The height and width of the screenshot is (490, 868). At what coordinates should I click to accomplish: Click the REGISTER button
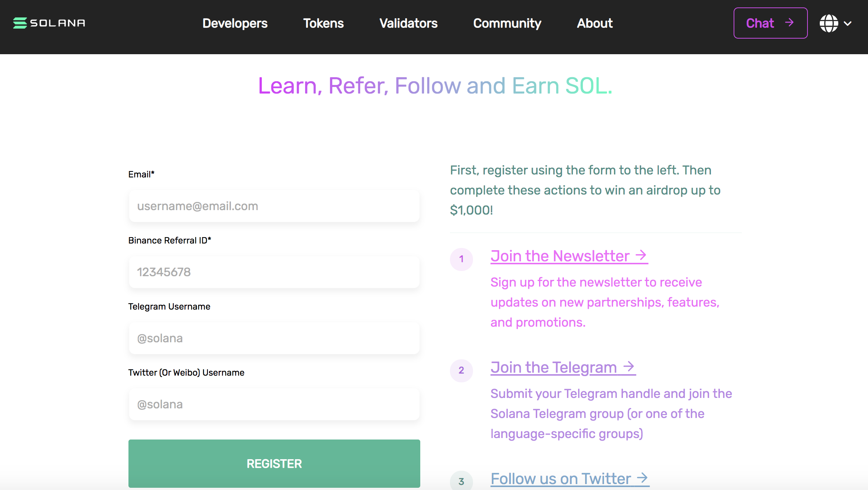(274, 464)
